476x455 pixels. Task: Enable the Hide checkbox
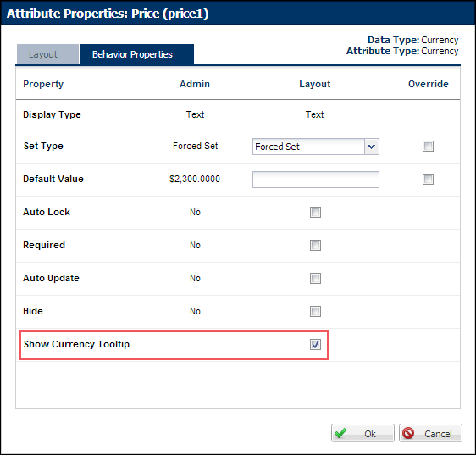pyautogui.click(x=315, y=311)
